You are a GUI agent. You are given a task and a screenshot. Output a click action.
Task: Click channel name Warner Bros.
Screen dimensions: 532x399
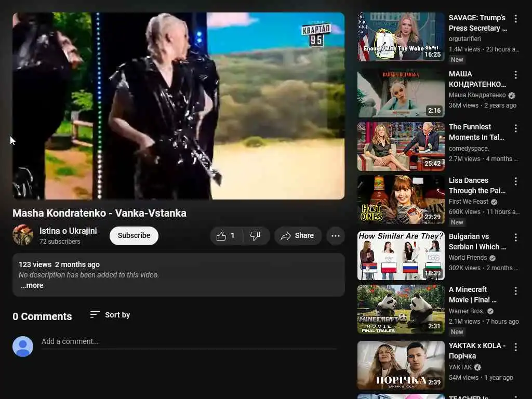click(466, 311)
